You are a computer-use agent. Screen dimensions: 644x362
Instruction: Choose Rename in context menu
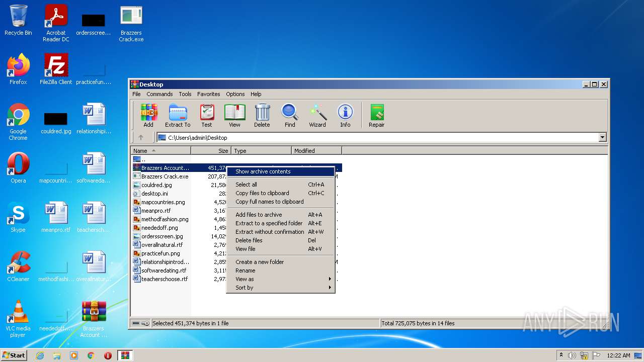[x=281, y=270]
